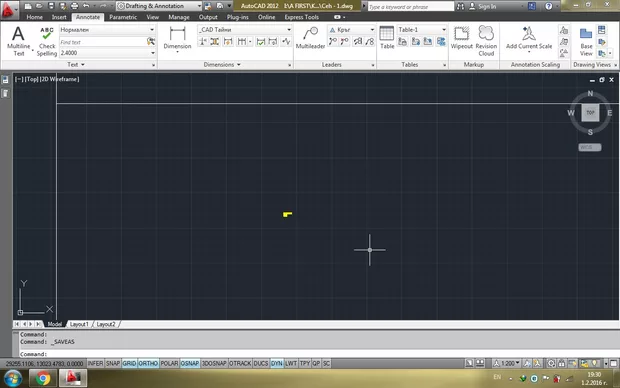Open the Layout1 tab
The height and width of the screenshot is (388, 620).
click(x=79, y=324)
